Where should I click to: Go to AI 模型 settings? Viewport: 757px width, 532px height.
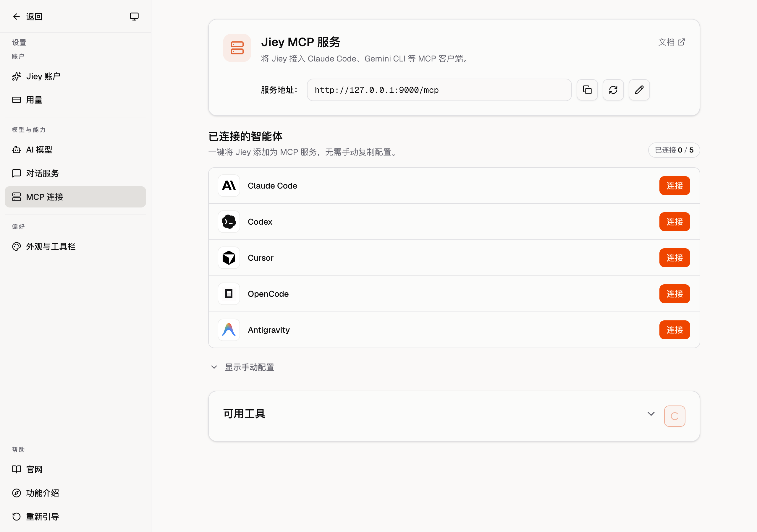pyautogui.click(x=75, y=150)
